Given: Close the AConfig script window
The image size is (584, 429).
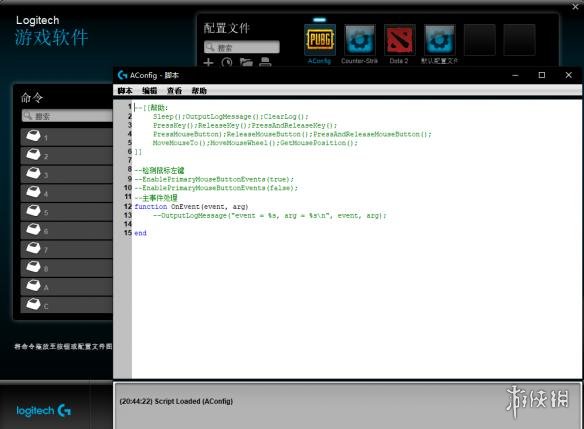Looking at the screenshot, I should tap(569, 75).
